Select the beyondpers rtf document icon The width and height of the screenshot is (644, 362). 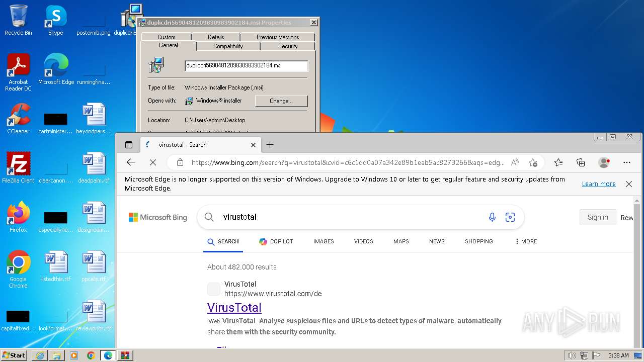[x=94, y=119]
